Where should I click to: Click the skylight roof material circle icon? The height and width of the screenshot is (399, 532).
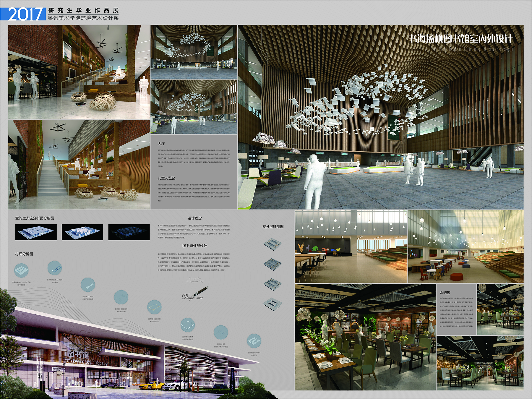(22, 270)
